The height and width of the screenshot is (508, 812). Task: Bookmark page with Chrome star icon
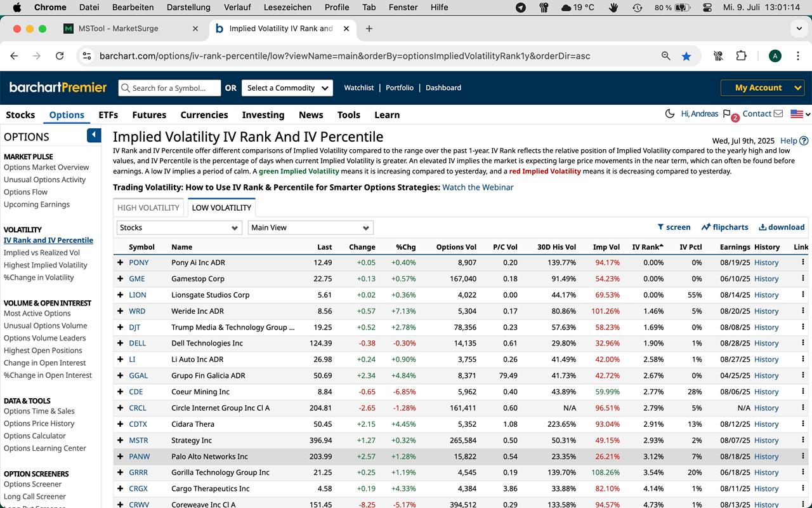pyautogui.click(x=686, y=56)
